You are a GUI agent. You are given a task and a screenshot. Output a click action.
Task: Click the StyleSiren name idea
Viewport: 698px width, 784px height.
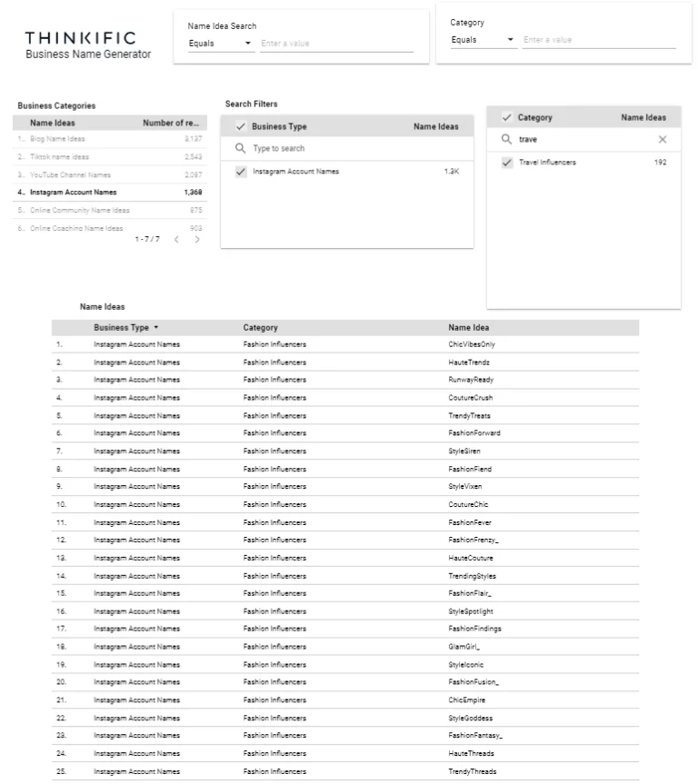coord(464,452)
